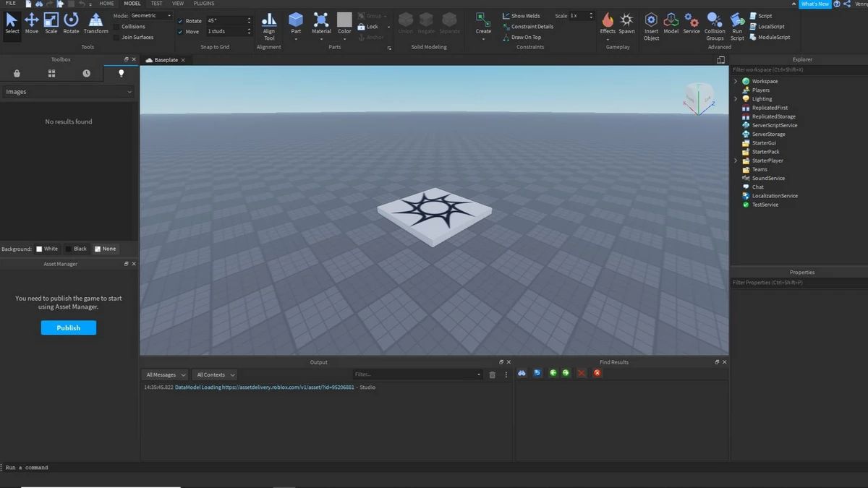Open Collision Groups editor
This screenshot has height=488, width=868.
click(715, 26)
